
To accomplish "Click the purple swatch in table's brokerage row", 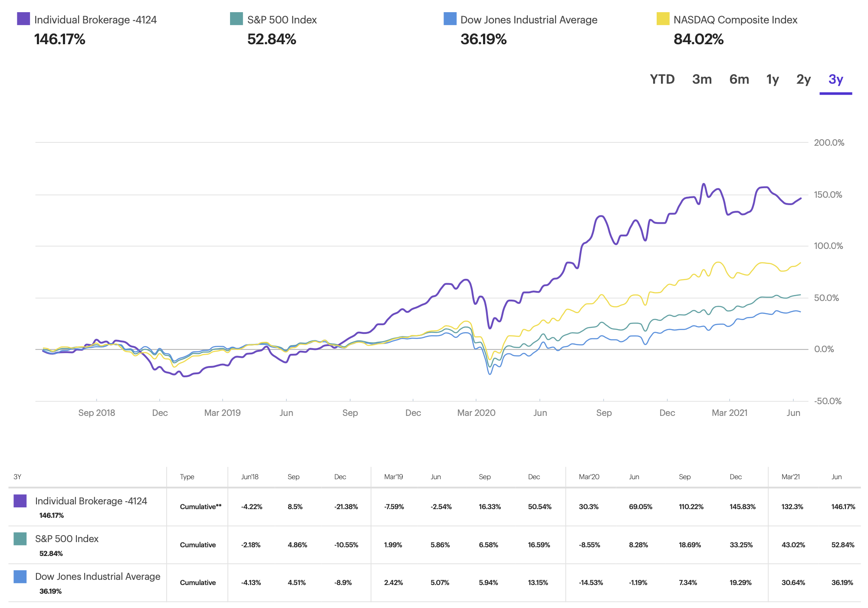I will pyautogui.click(x=20, y=501).
